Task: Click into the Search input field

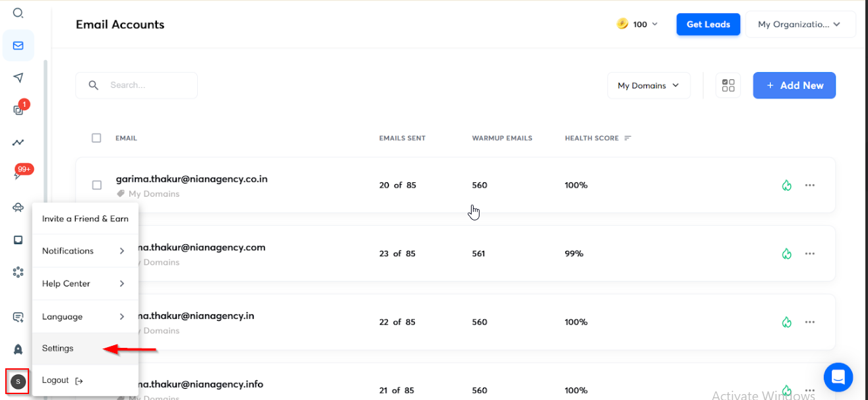Action: [148, 85]
